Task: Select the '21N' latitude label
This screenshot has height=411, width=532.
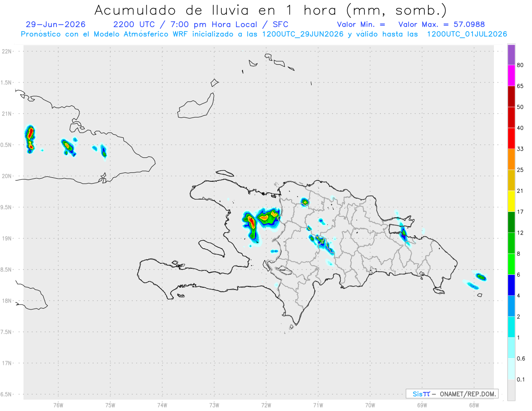Action: (7, 114)
